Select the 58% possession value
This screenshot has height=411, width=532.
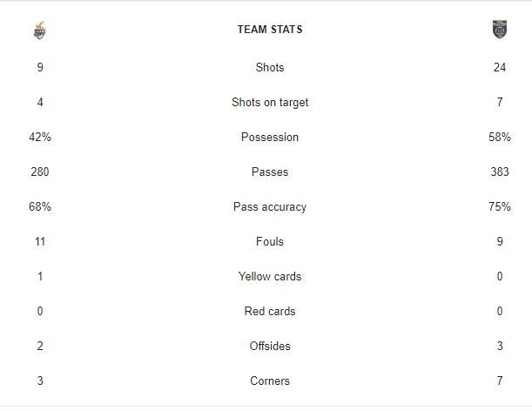pyautogui.click(x=500, y=137)
